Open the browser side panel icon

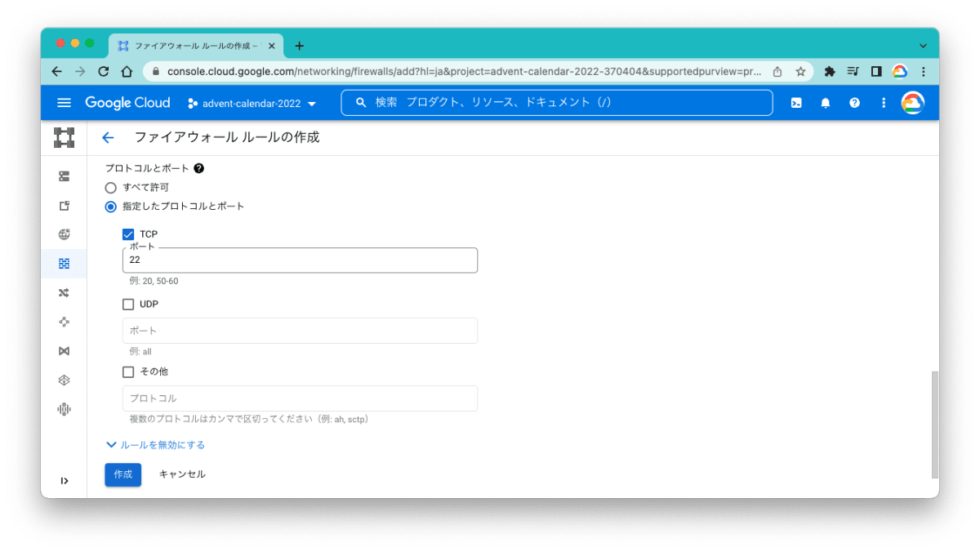(x=876, y=72)
